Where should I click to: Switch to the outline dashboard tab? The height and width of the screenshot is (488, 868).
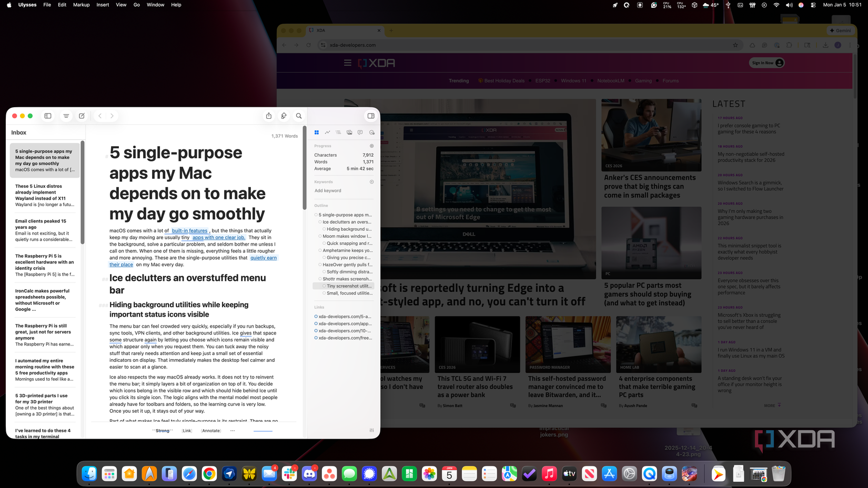[338, 133]
